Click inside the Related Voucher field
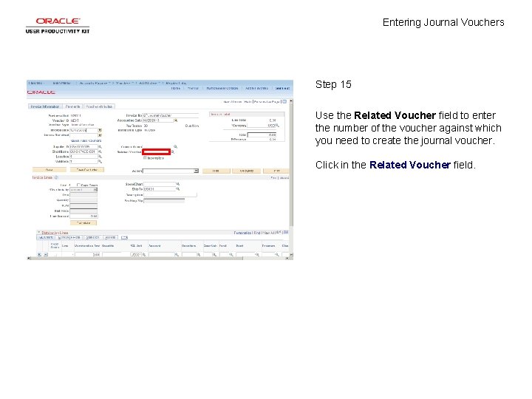 [x=156, y=152]
